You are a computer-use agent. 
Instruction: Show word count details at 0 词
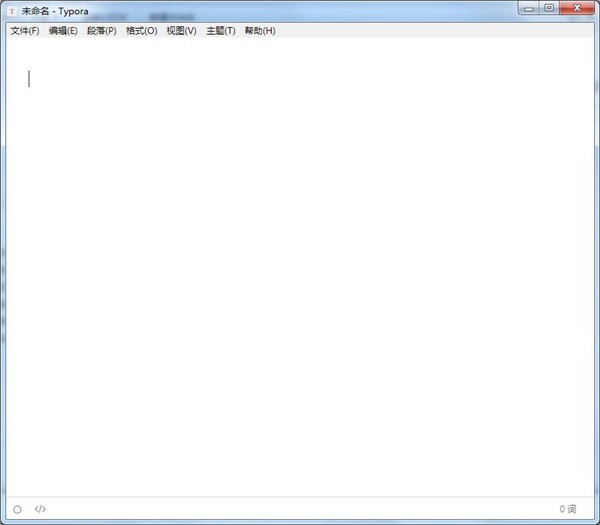coord(567,509)
